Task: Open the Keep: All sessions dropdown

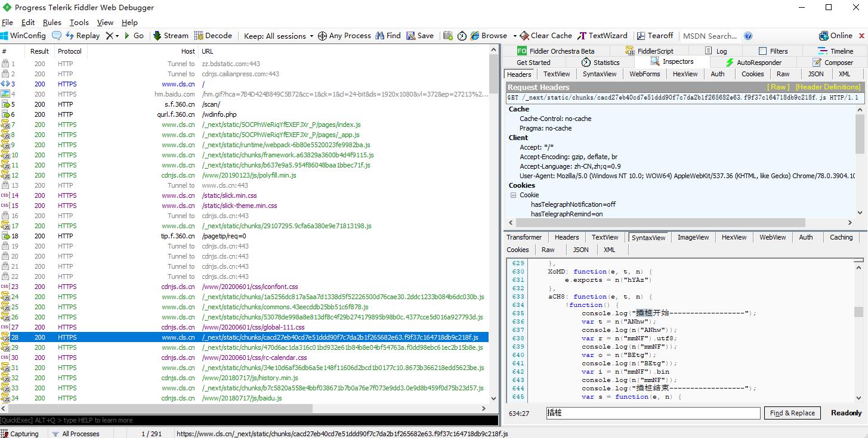Action: click(278, 36)
